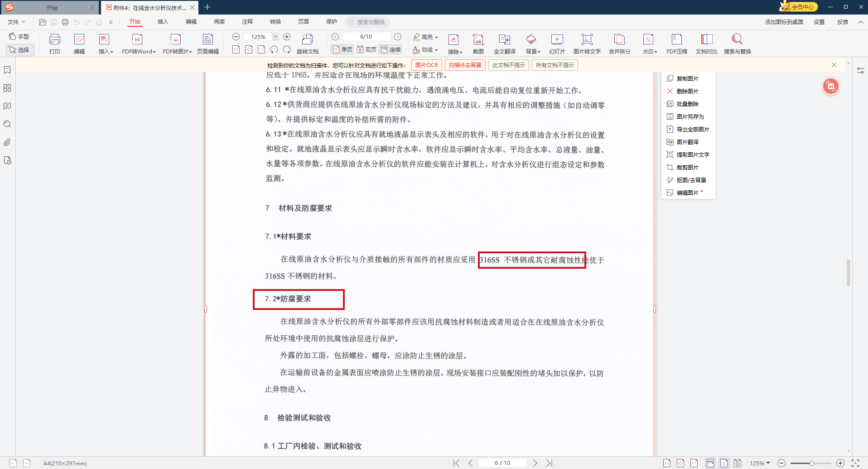Open the PDF压缩 compression tool
This screenshot has width=868, height=469.
coord(676,44)
